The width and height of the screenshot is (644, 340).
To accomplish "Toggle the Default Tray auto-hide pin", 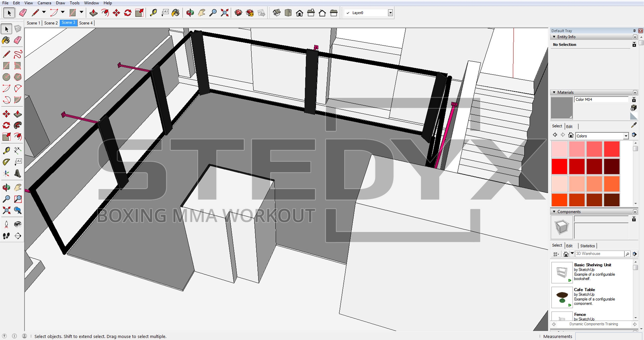I will 634,31.
